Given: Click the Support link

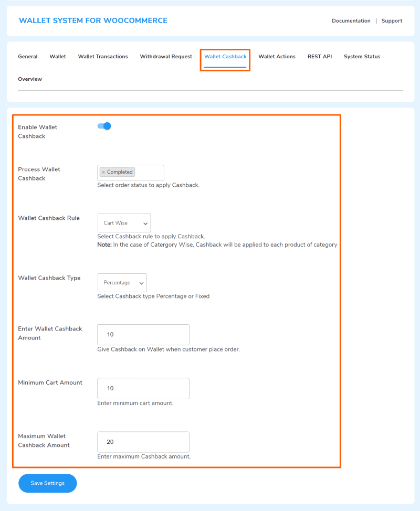Looking at the screenshot, I should pyautogui.click(x=392, y=20).
